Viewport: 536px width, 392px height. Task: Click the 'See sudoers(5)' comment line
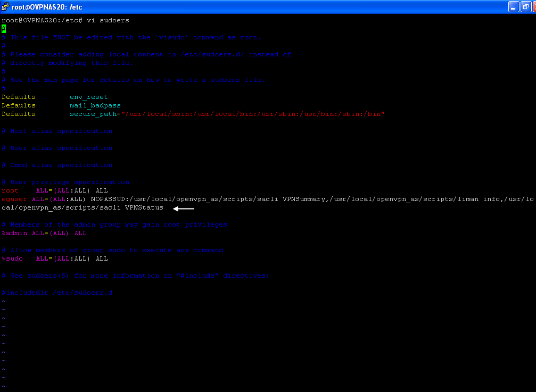click(x=136, y=276)
